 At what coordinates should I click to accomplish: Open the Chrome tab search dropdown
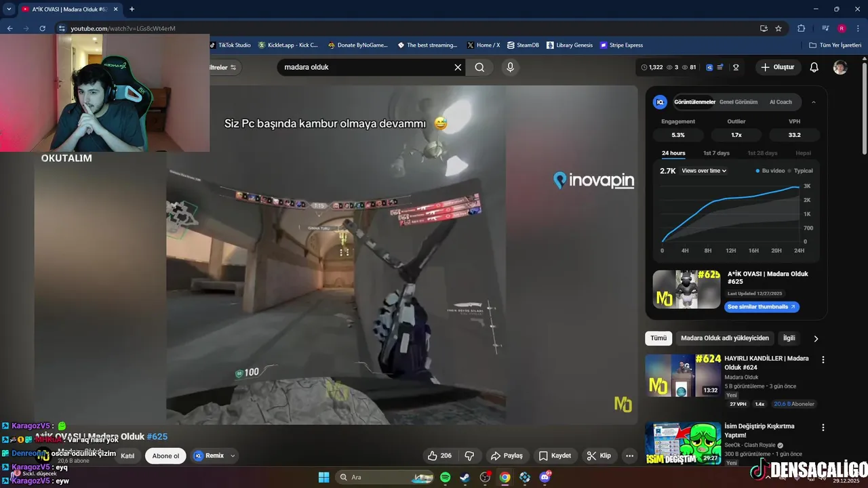9,9
